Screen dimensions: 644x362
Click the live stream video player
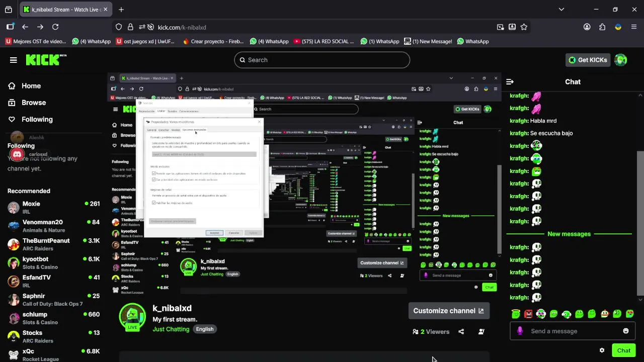tap(304, 182)
